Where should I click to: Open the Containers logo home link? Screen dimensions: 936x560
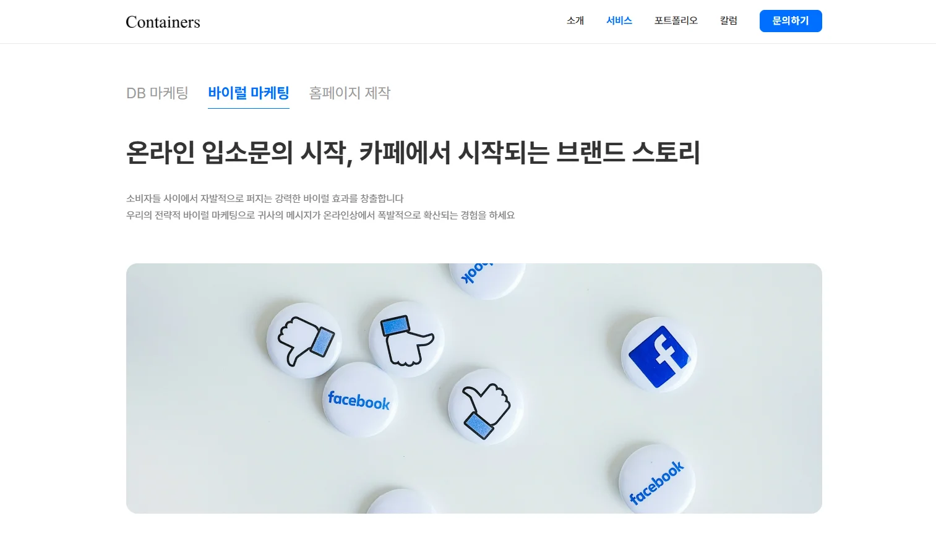[163, 22]
